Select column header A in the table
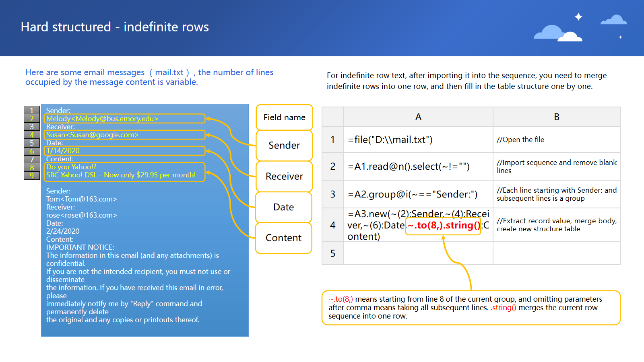The width and height of the screenshot is (644, 362). coord(418,117)
